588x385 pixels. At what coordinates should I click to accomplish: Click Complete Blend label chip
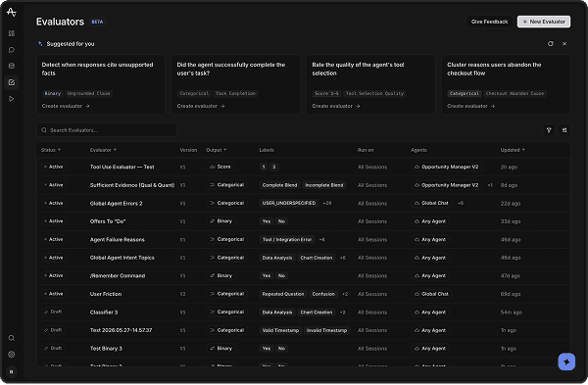[279, 185]
